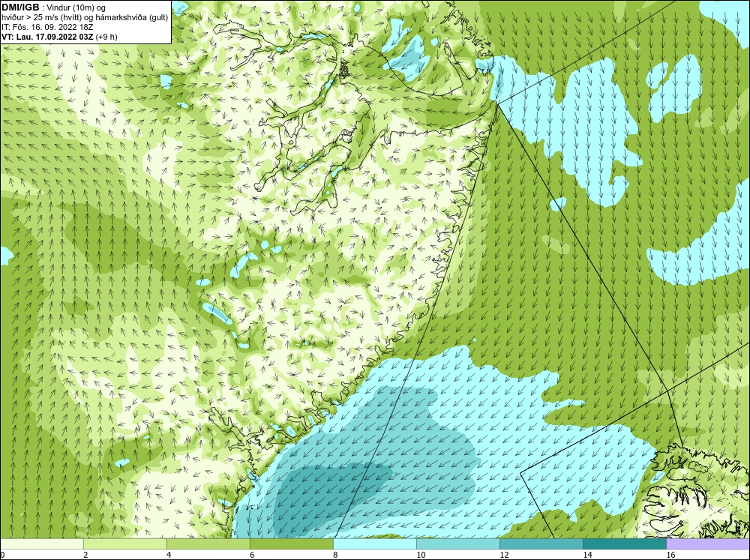Image resolution: width=750 pixels, height=560 pixels.
Task: Click the legend label '10'
Action: [x=421, y=555]
